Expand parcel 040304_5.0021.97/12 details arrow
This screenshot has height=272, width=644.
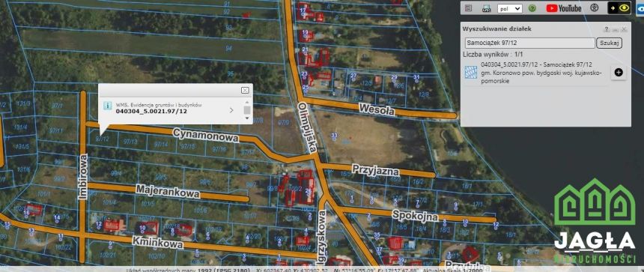click(231, 110)
